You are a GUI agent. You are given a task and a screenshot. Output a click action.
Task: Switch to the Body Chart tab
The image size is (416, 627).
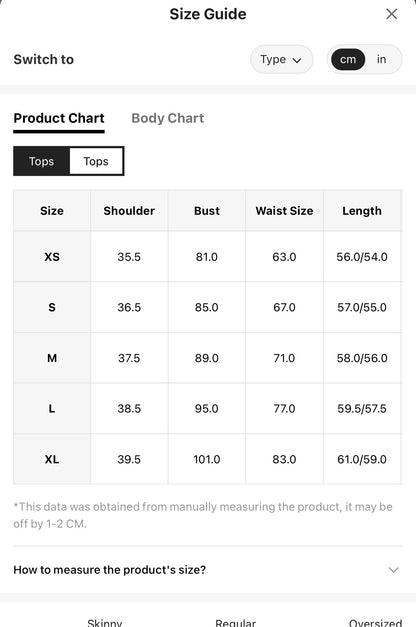click(x=168, y=118)
